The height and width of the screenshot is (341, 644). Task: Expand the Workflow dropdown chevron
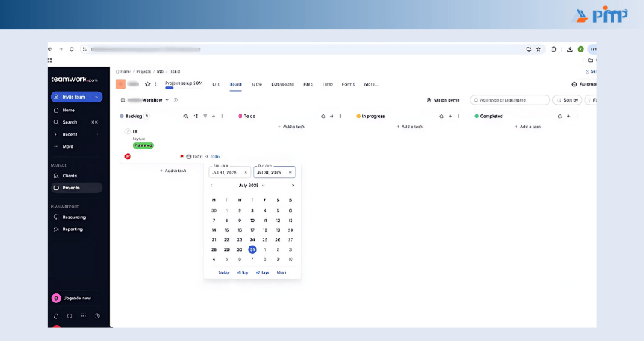(167, 100)
